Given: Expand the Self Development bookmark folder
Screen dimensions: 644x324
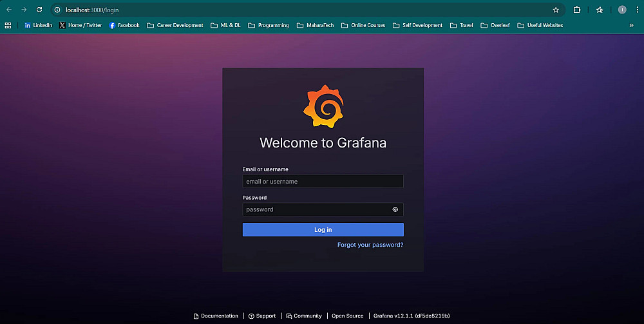Looking at the screenshot, I should (x=417, y=26).
